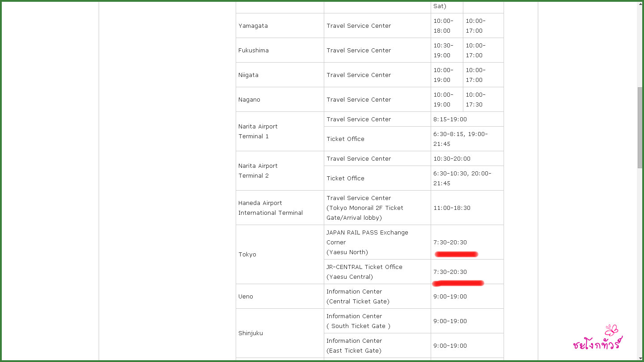Select the Narita Airport Terminal 2 cell

[x=280, y=170]
